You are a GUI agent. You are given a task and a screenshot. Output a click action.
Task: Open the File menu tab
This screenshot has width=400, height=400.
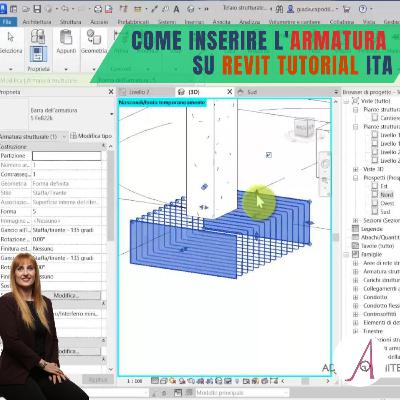point(7,22)
